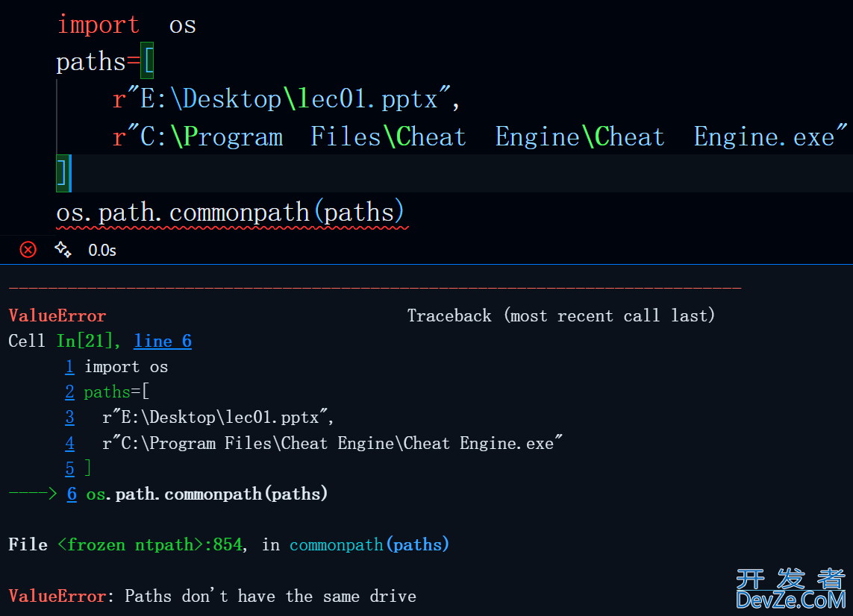
Task: Click the 'import' keyword in code cell
Action: [x=99, y=25]
